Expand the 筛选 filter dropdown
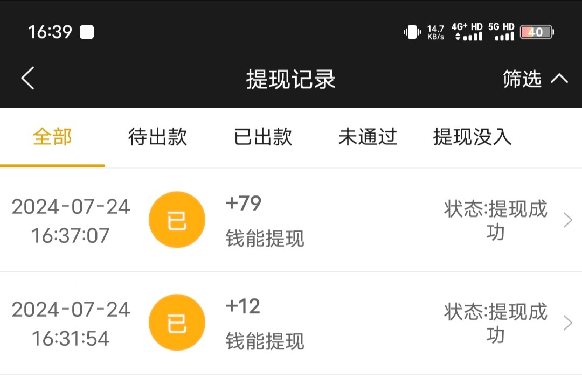 pos(535,79)
